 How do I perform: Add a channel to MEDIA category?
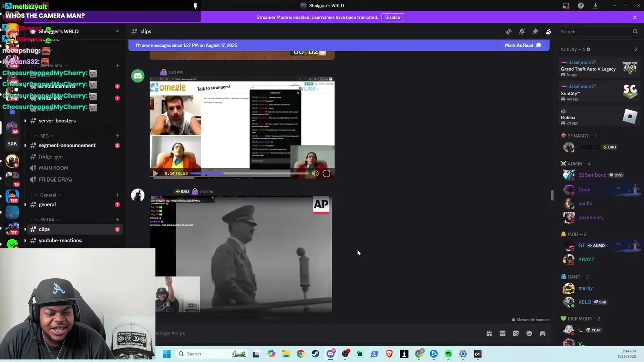(x=117, y=220)
